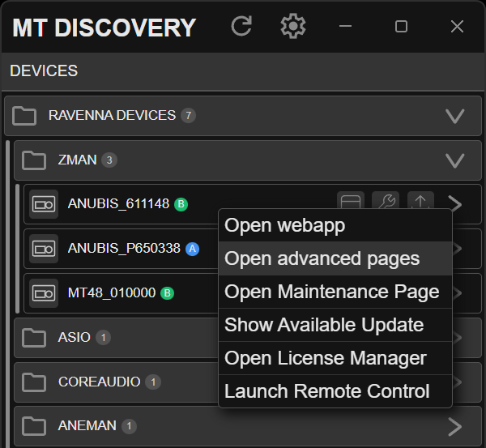This screenshot has height=448, width=486.
Task: Maximize the MT Discovery window
Action: click(x=401, y=27)
